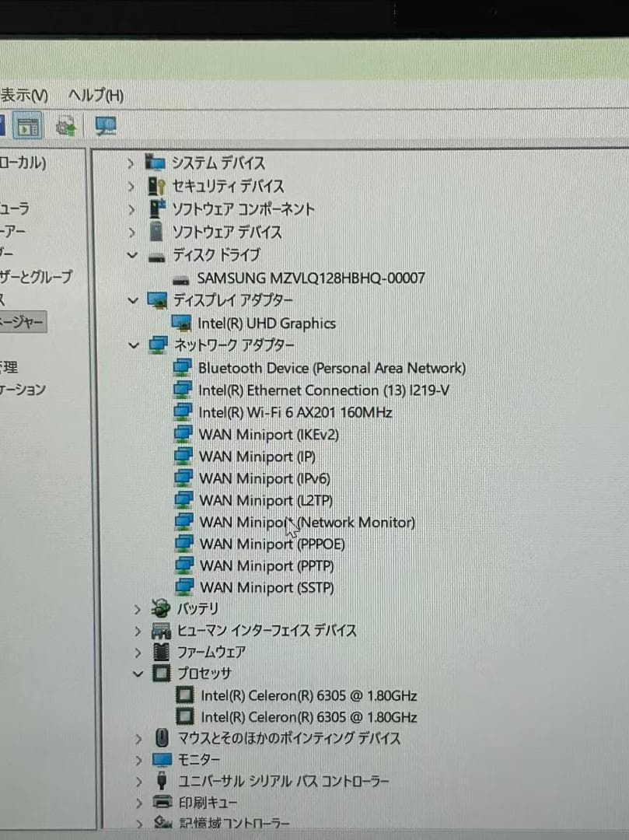The height and width of the screenshot is (840, 629).
Task: Click the mouse category icon
Action: click(x=162, y=738)
